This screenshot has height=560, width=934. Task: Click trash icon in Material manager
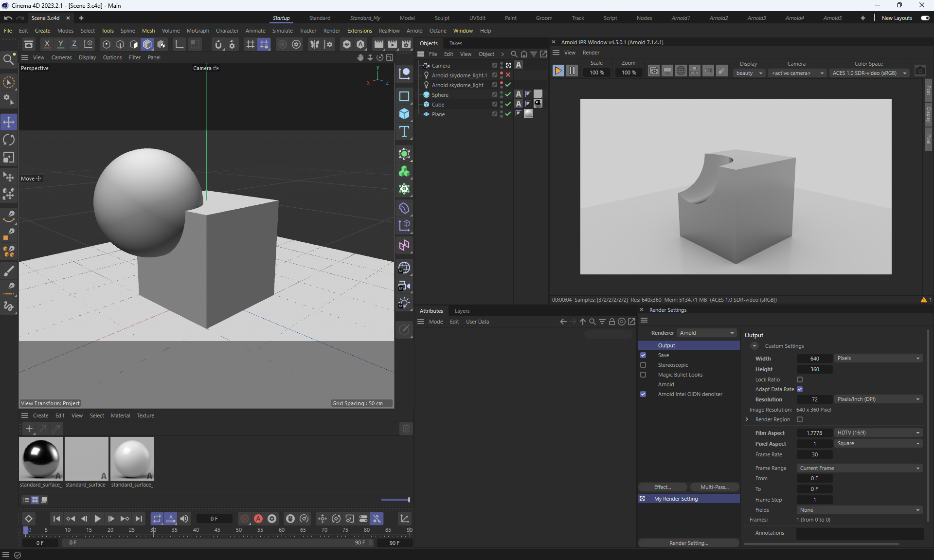pos(406,429)
